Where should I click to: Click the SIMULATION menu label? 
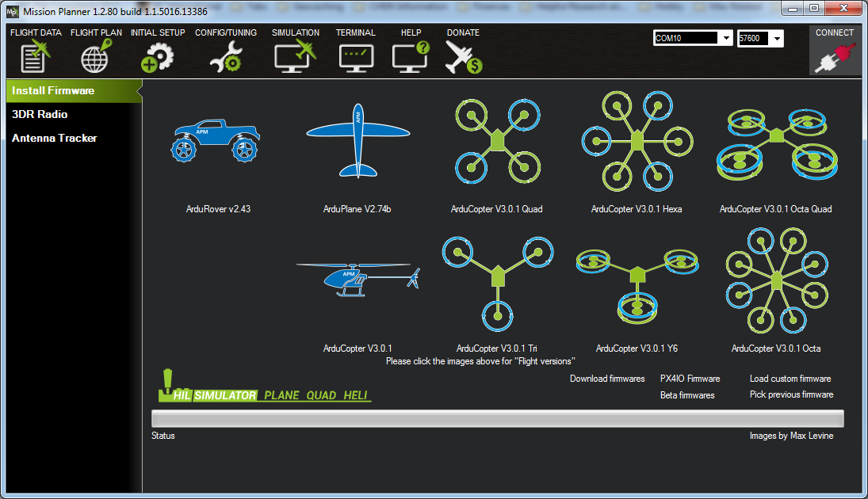click(296, 32)
